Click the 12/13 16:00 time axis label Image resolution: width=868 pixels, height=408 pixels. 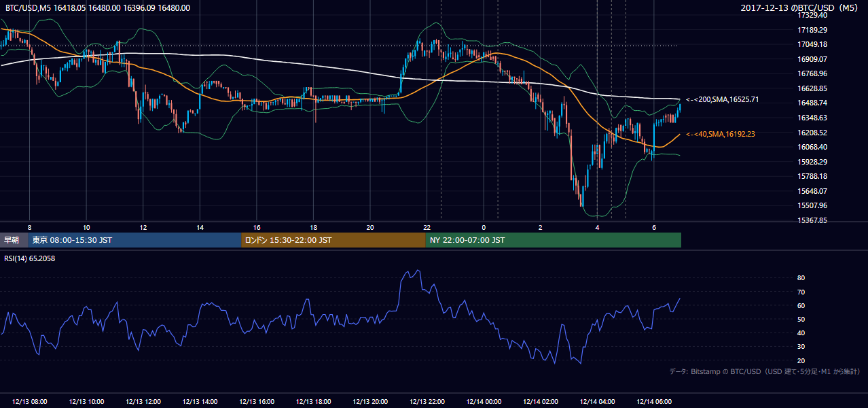(x=257, y=401)
